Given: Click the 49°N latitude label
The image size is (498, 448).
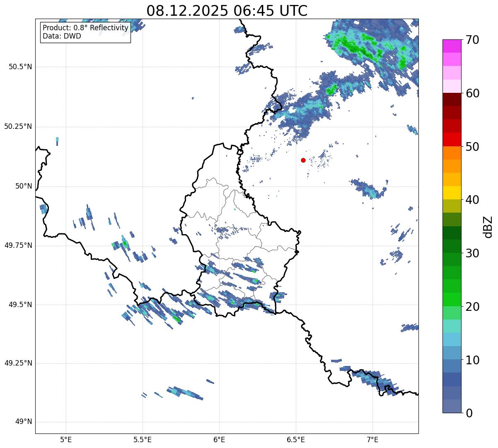Looking at the screenshot, I should pyautogui.click(x=24, y=421).
